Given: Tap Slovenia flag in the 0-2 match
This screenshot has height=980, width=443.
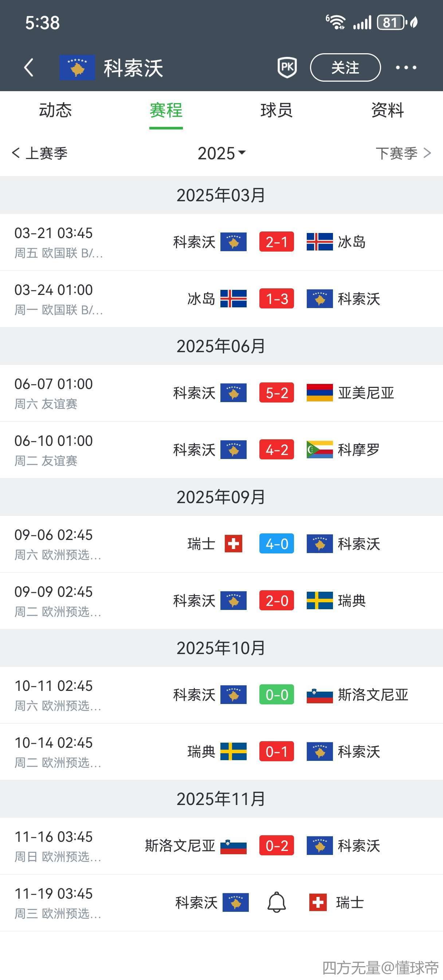Looking at the screenshot, I should point(234,846).
